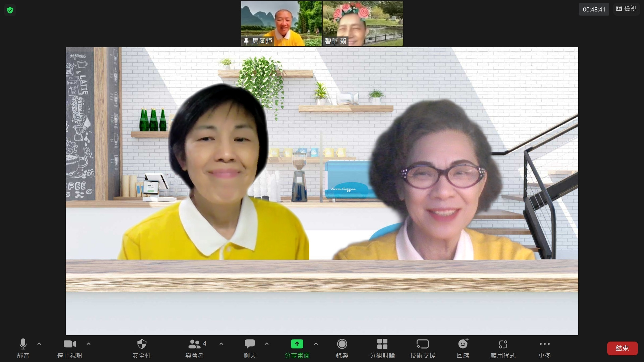Mute the microphone

(23, 348)
